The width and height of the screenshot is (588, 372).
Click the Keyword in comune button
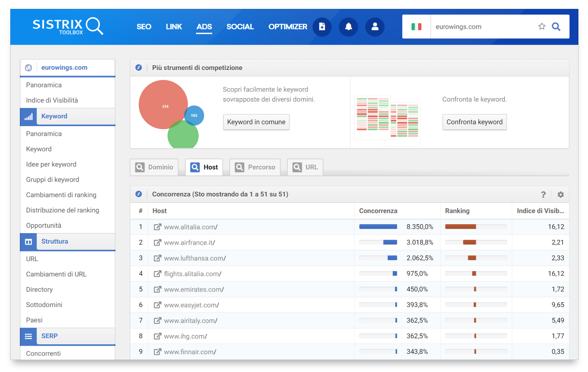point(256,122)
